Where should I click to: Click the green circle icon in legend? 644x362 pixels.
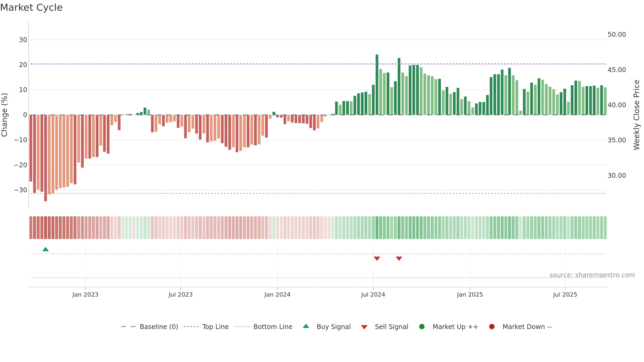point(422,327)
